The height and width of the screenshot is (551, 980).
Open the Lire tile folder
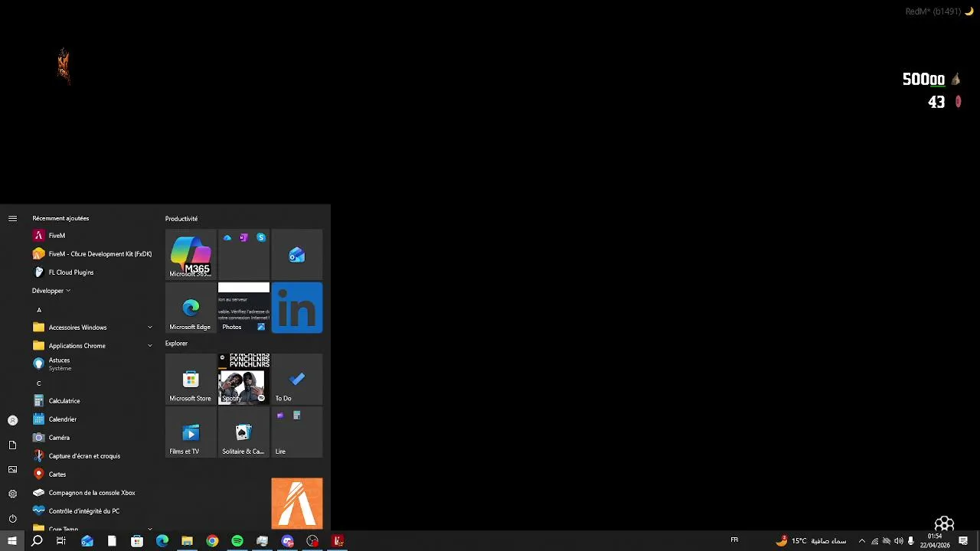297,432
